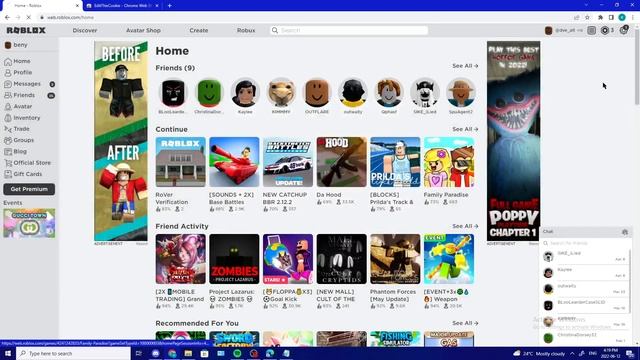640x360 pixels.
Task: Open Spotify from the taskbar
Action: tap(237, 353)
